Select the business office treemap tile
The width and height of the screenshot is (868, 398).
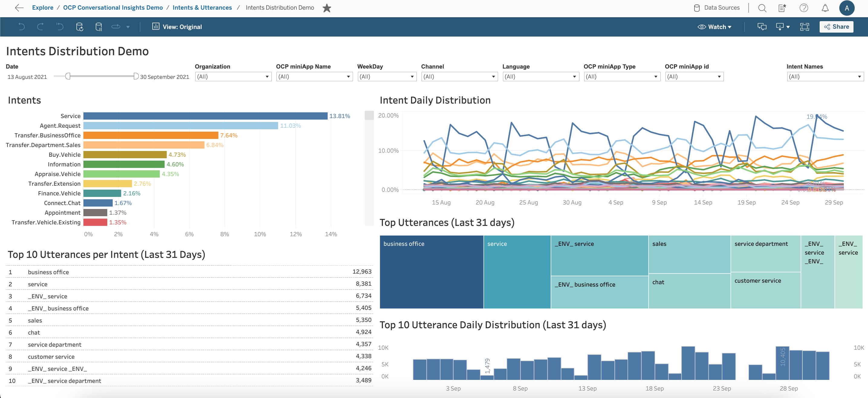click(431, 272)
